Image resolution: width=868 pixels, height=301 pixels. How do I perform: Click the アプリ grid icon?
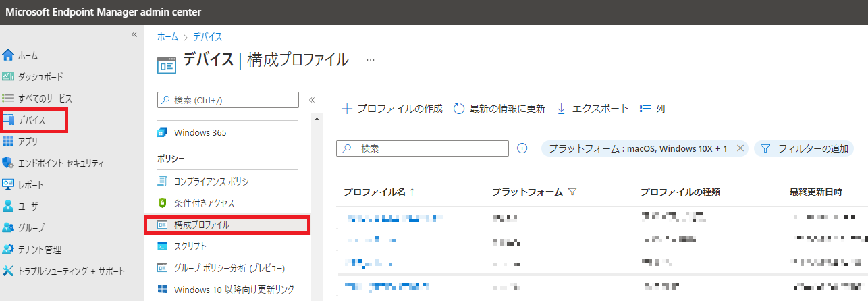[x=8, y=142]
